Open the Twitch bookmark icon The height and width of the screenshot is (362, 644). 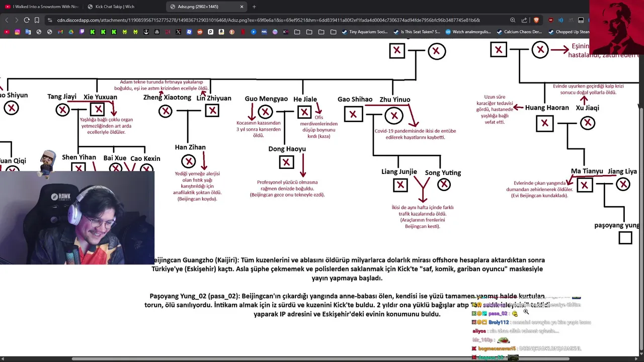coord(82,32)
